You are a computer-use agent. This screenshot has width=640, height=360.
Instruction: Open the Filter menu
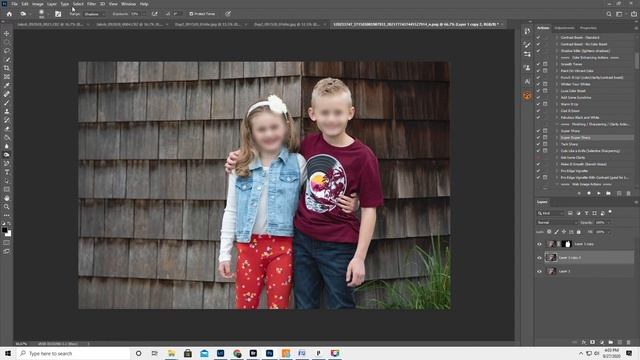pyautogui.click(x=91, y=4)
